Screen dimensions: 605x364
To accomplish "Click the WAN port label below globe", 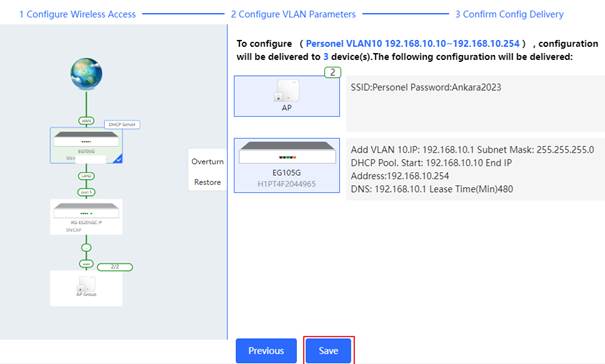I will click(86, 121).
